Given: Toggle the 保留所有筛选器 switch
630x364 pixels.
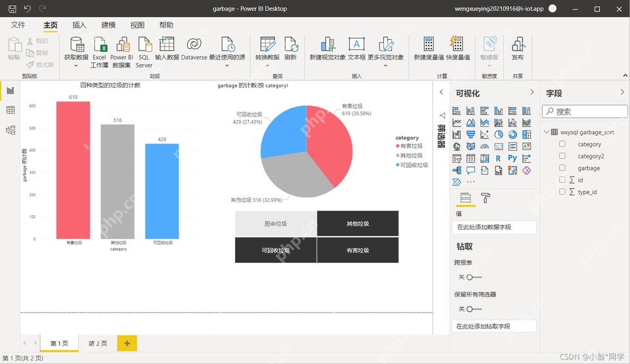Looking at the screenshot, I should [474, 309].
